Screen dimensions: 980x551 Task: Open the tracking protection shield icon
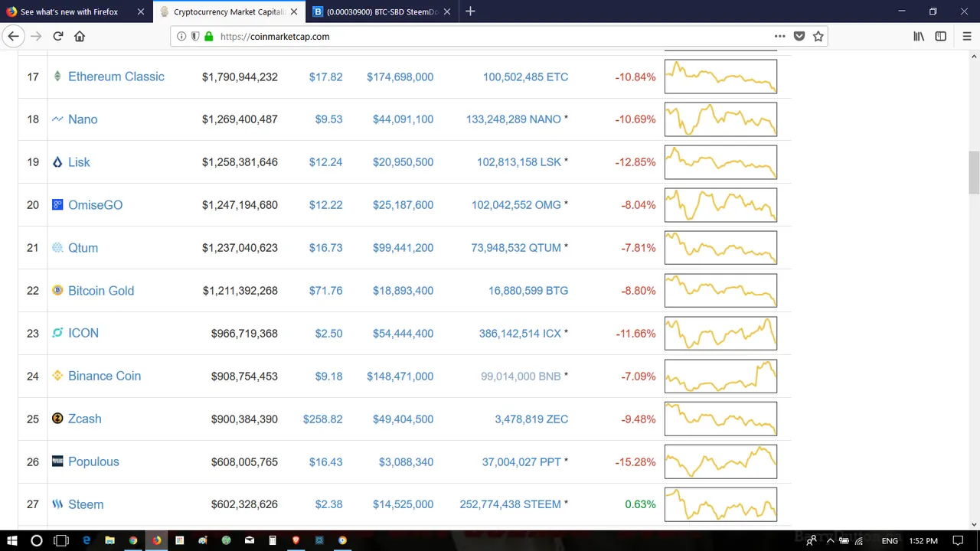pos(195,36)
